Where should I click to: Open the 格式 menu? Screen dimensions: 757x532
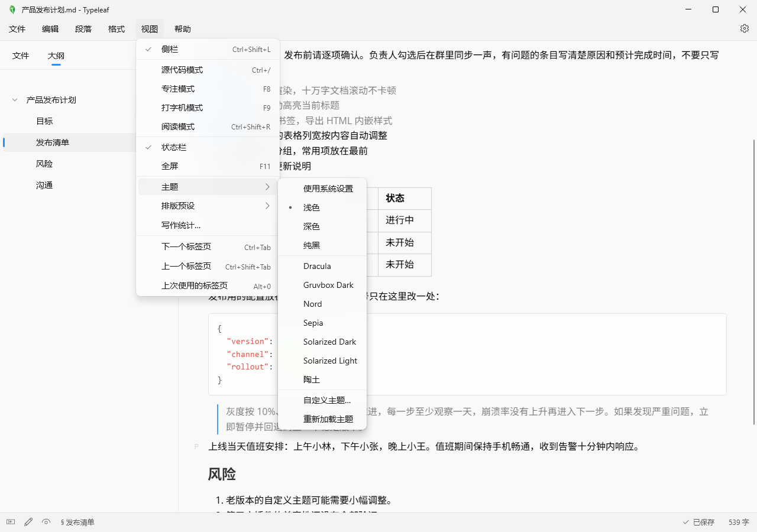click(117, 29)
